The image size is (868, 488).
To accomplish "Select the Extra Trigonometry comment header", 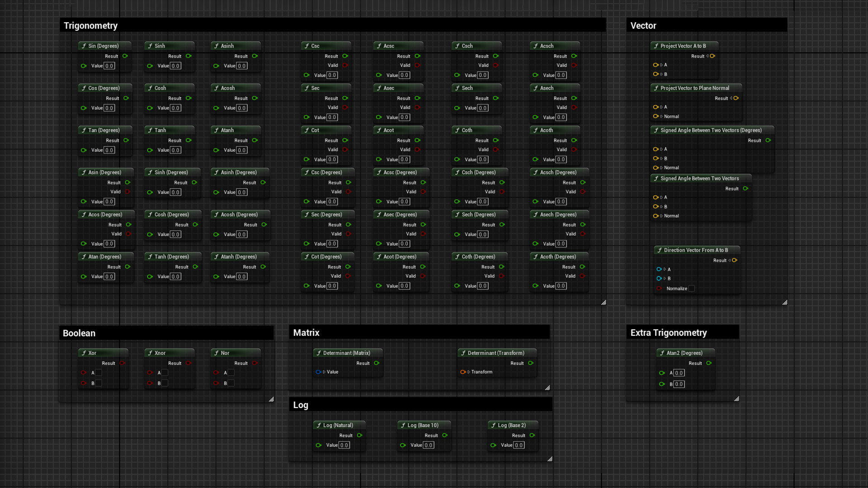I will pos(683,333).
